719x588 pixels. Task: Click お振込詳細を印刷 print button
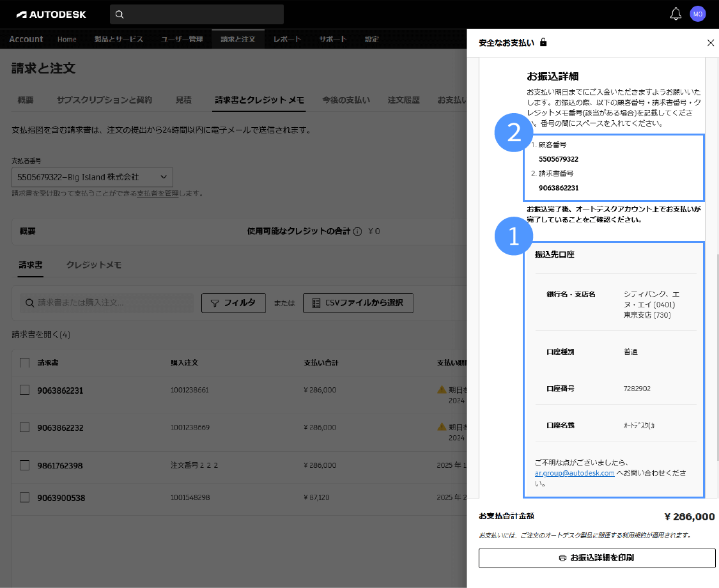point(597,558)
